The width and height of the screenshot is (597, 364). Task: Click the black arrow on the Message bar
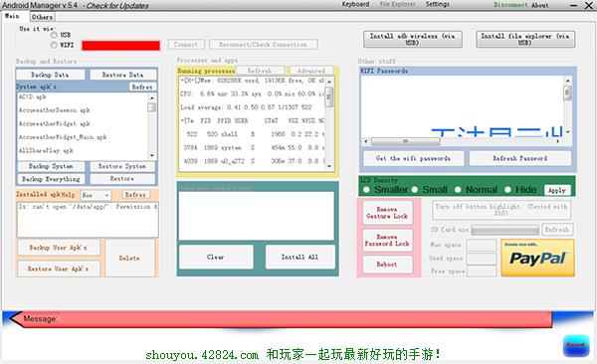point(16,318)
